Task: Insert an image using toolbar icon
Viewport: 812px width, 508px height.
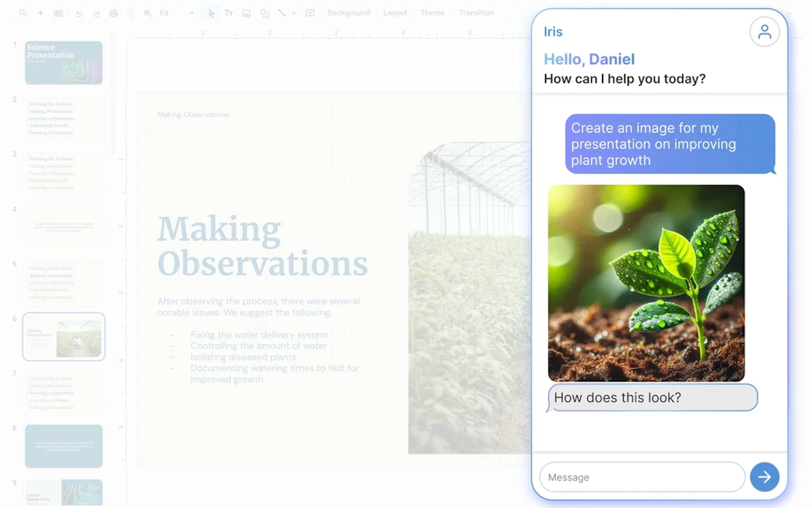Action: [246, 13]
